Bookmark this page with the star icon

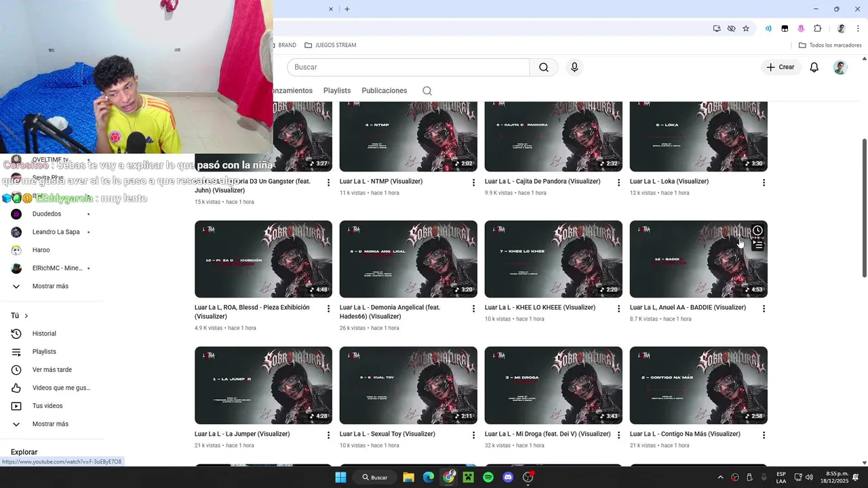pyautogui.click(x=746, y=28)
